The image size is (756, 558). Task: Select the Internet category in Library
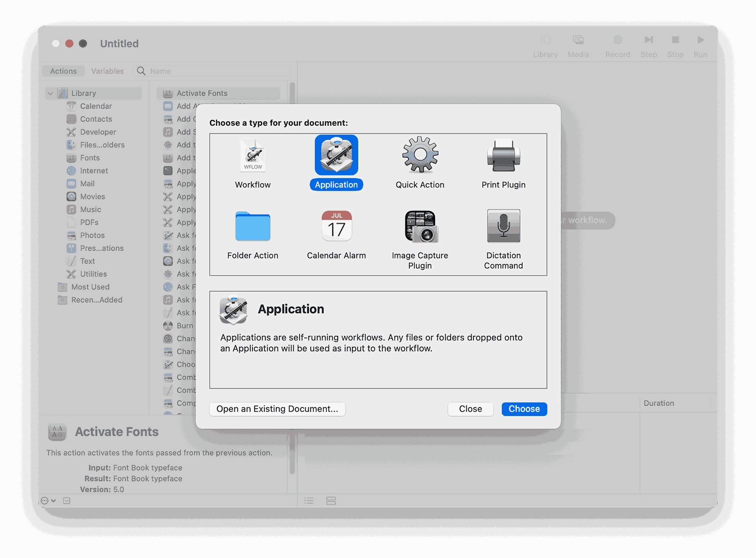[x=93, y=171]
